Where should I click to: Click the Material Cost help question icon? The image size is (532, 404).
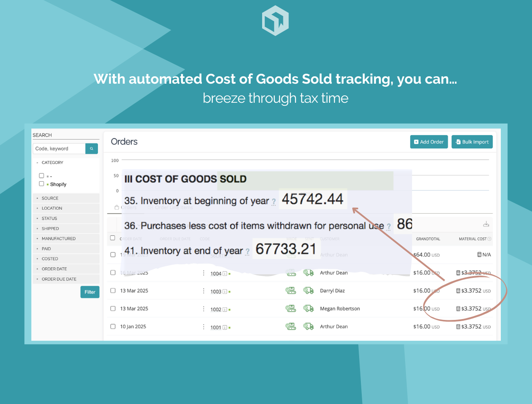pyautogui.click(x=490, y=239)
